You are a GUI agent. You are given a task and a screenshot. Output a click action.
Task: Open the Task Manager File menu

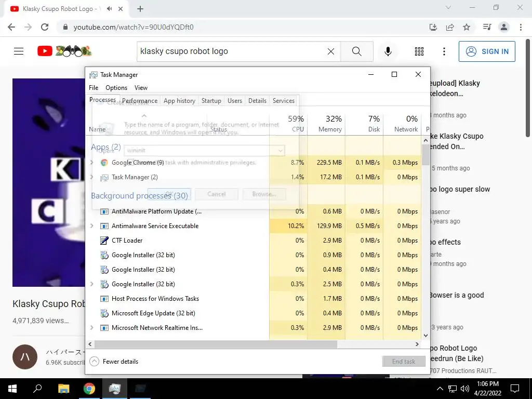pyautogui.click(x=94, y=87)
